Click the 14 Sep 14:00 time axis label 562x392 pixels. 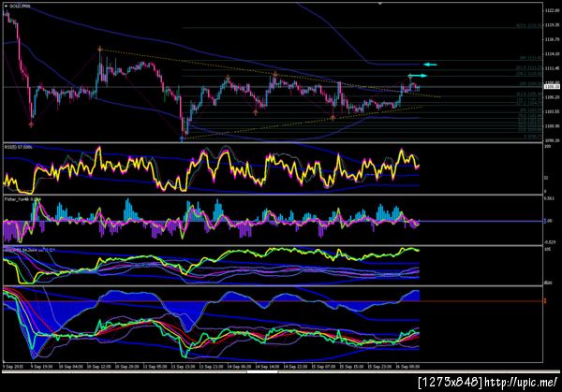click(267, 367)
